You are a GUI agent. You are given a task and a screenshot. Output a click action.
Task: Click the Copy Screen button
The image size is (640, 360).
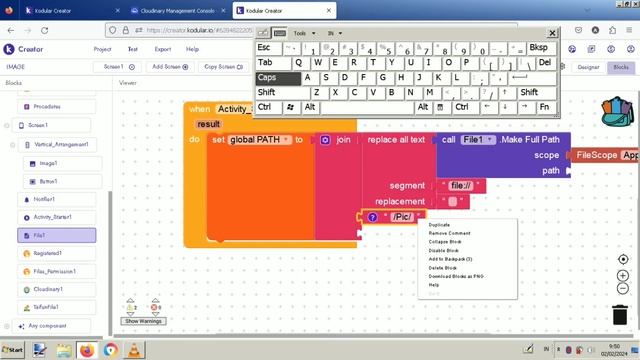[x=223, y=67]
